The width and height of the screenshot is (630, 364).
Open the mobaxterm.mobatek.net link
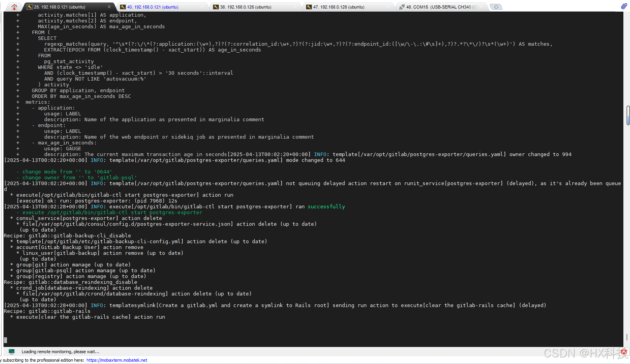[117, 360]
